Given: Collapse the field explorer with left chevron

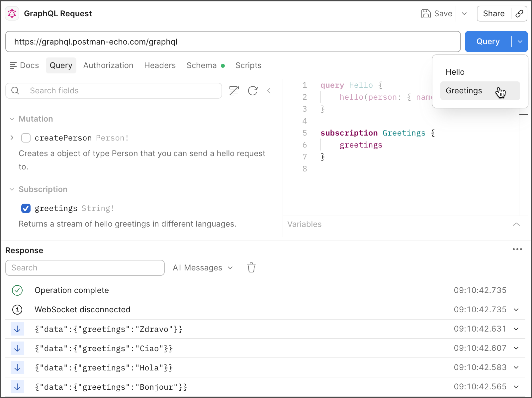Looking at the screenshot, I should tap(269, 91).
